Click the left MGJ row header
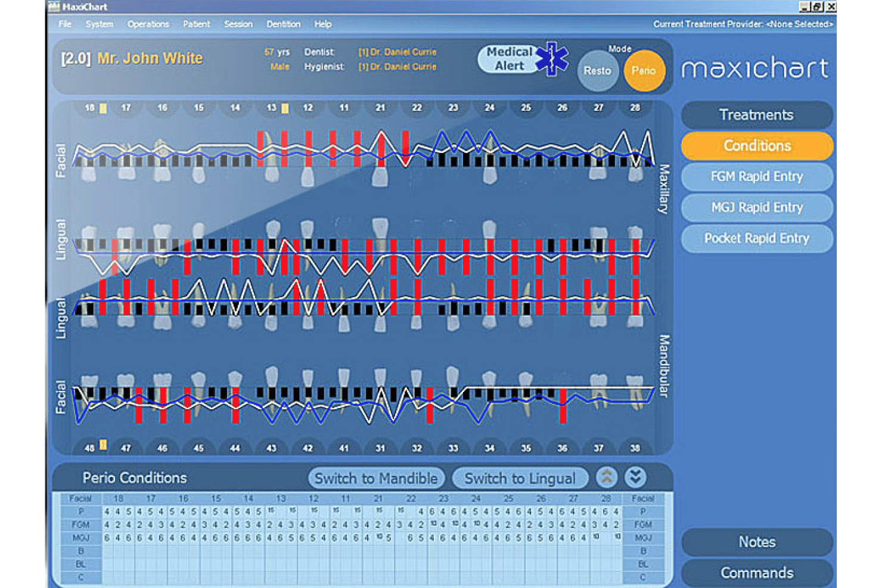Screen dimensions: 882x588 [x=81, y=538]
